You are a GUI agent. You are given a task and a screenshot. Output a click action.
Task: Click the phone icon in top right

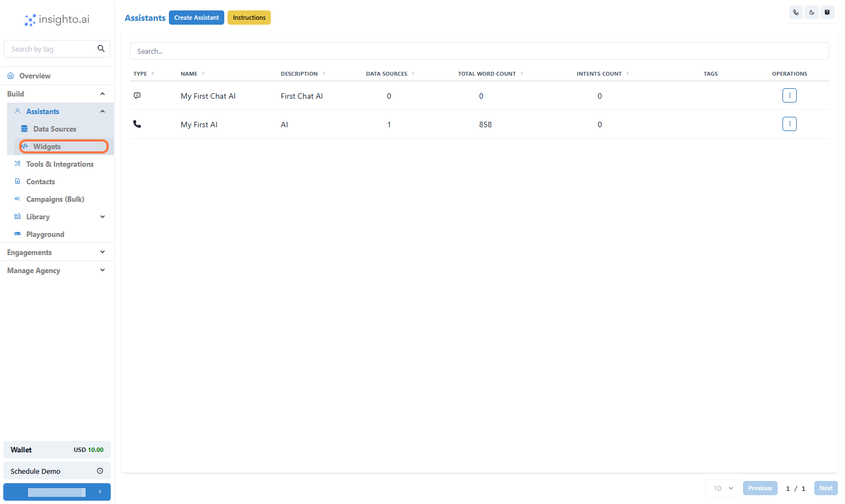(796, 12)
